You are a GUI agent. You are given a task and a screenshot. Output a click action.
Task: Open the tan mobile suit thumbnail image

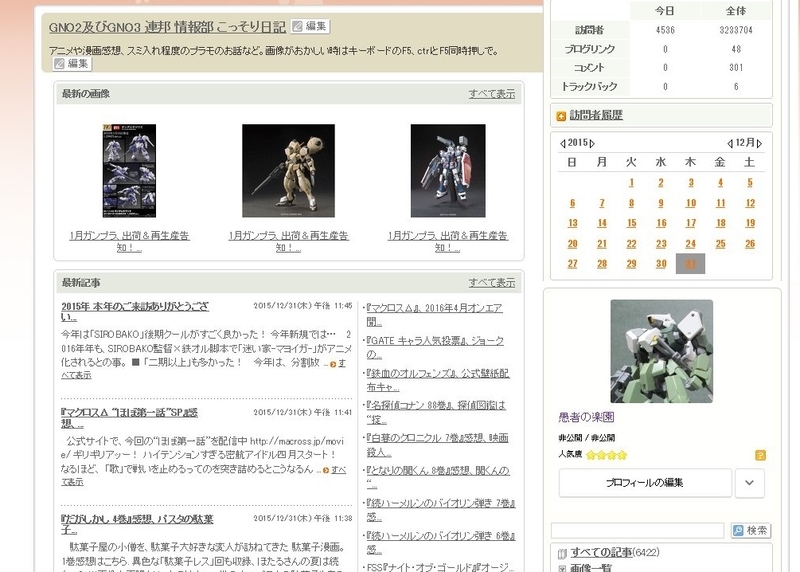[288, 171]
